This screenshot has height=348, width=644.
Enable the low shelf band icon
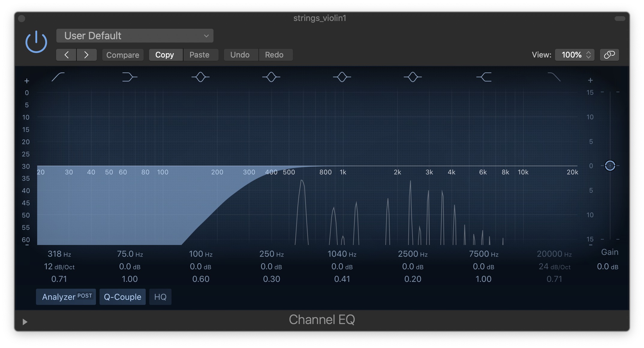[130, 77]
